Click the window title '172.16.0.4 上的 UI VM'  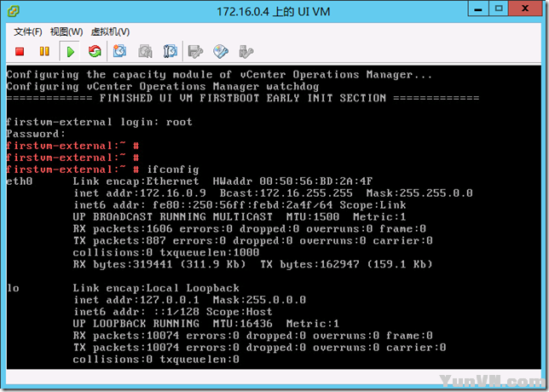(273, 12)
